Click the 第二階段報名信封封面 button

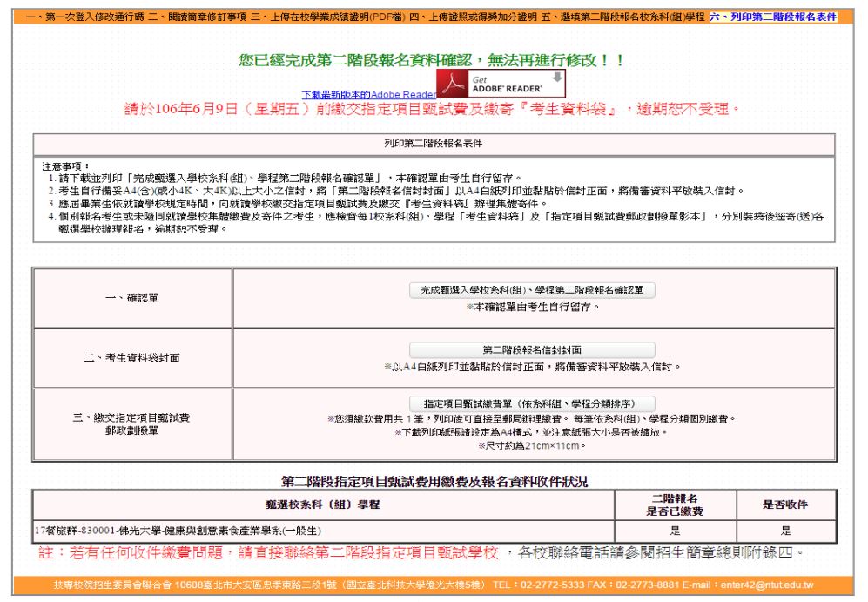(x=532, y=350)
